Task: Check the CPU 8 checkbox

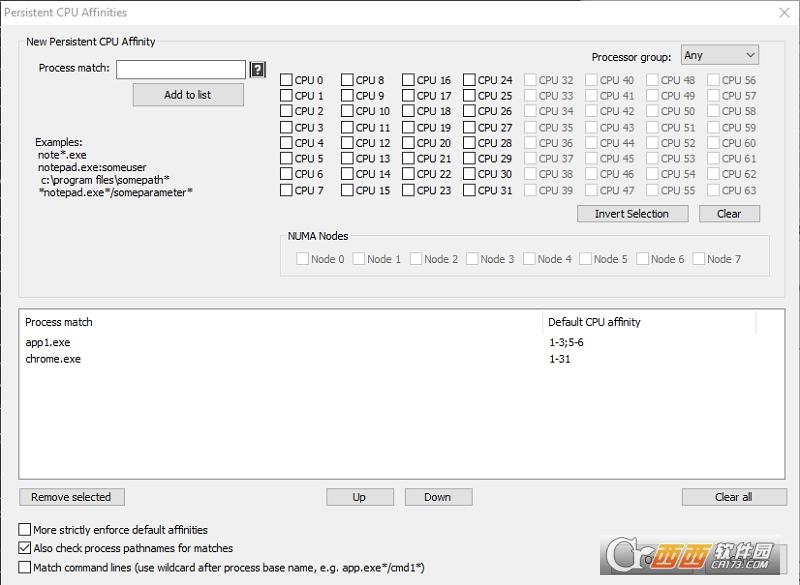Action: (x=347, y=80)
